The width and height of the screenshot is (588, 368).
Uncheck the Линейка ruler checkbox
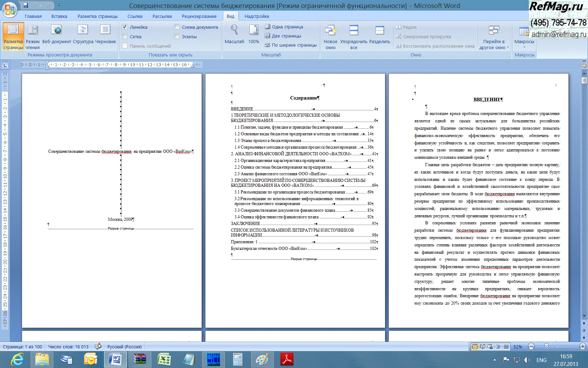coord(125,27)
